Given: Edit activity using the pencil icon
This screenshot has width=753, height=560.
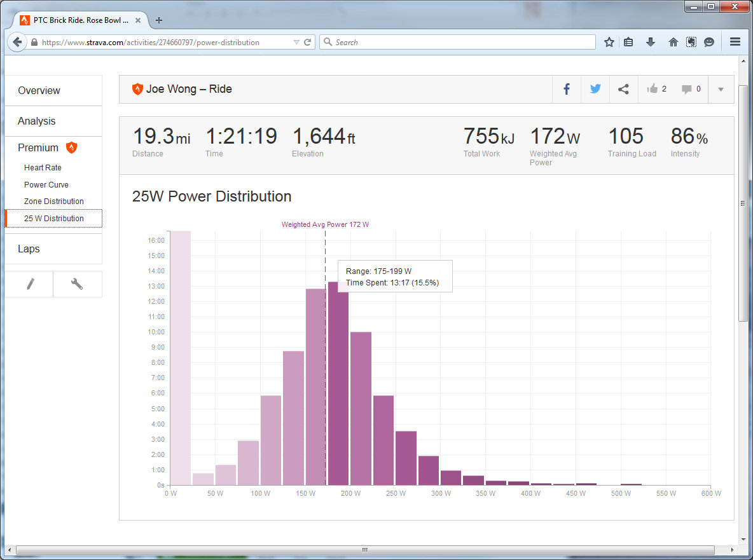Looking at the screenshot, I should pyautogui.click(x=29, y=284).
